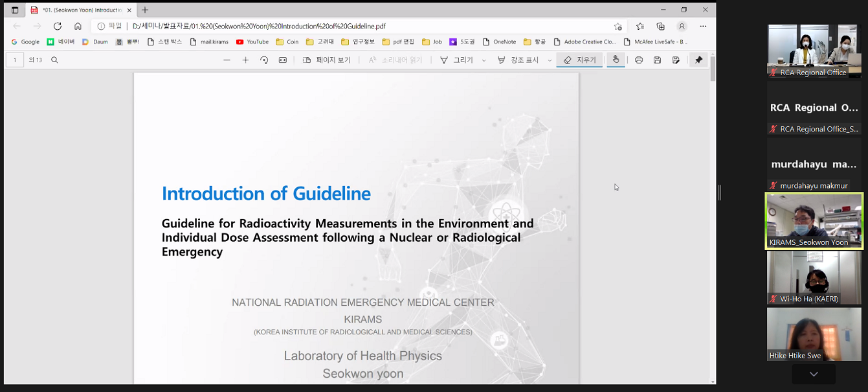The width and height of the screenshot is (868, 392).
Task: Open the 항공 bookmarks folder
Action: point(535,42)
